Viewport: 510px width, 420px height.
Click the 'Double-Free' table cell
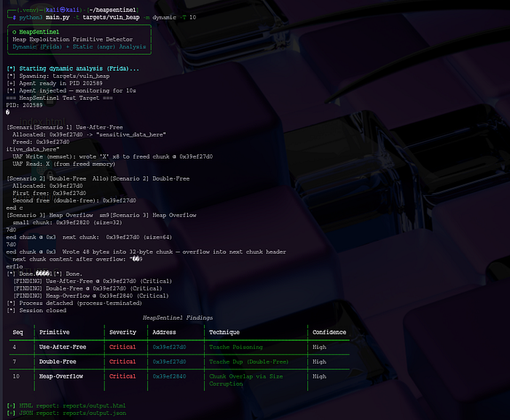click(58, 362)
